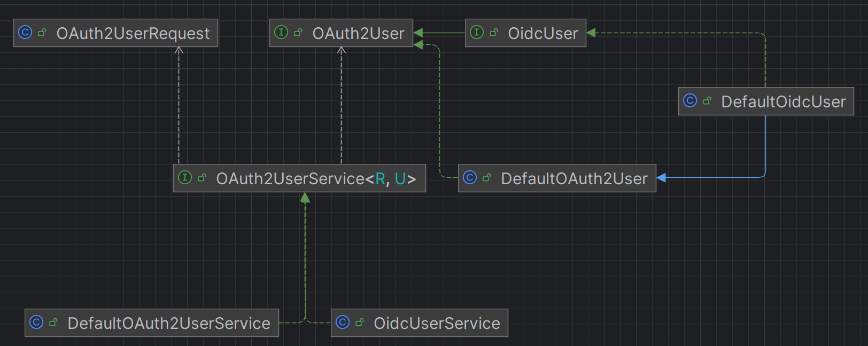Screen dimensions: 868x346
Task: Click the green visibility lock icon on DefaultOidcUser
Action: 707,101
